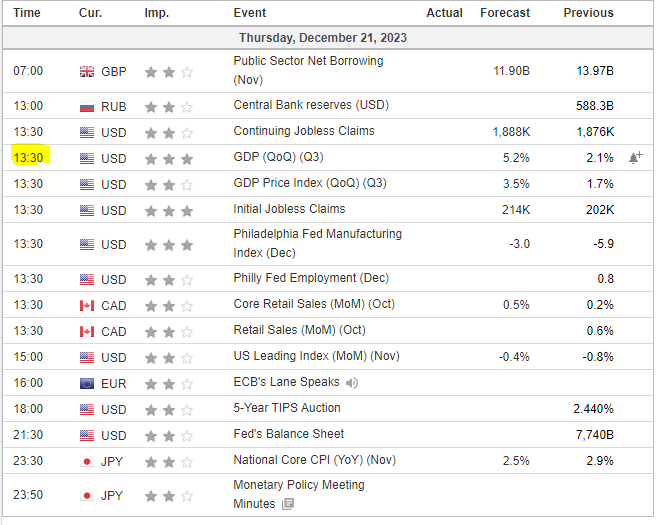Click the speaker icon beside ECB's Lane Speaks
The image size is (658, 525).
pos(352,382)
